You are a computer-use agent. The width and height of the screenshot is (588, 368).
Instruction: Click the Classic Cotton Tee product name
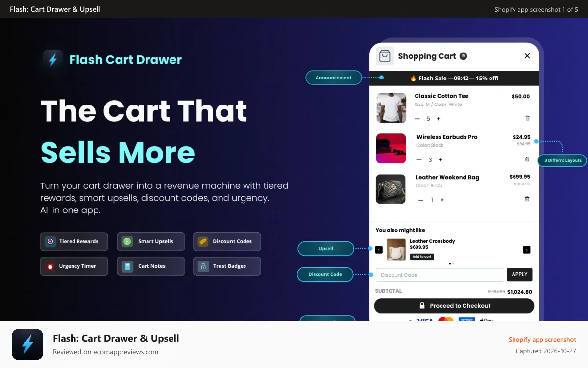point(441,96)
